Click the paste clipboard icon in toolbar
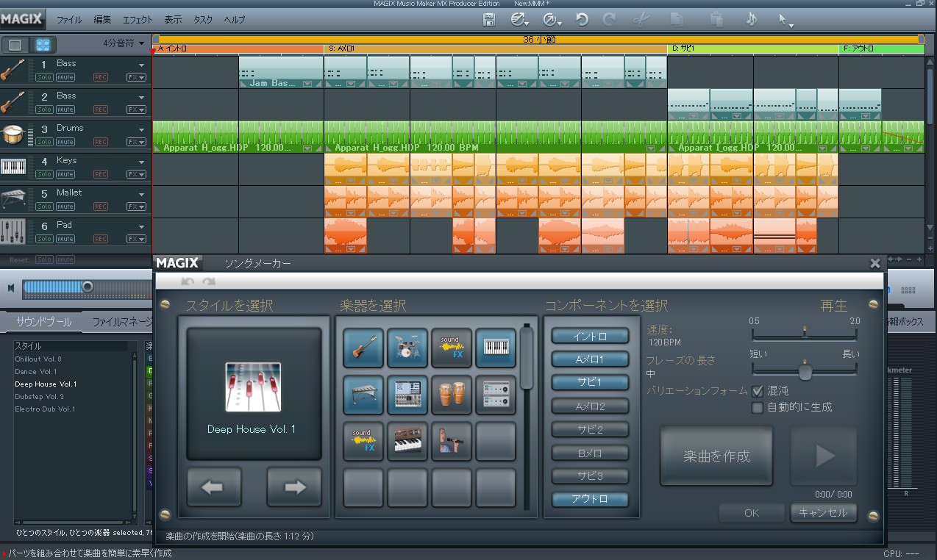The height and width of the screenshot is (560, 937). (716, 20)
